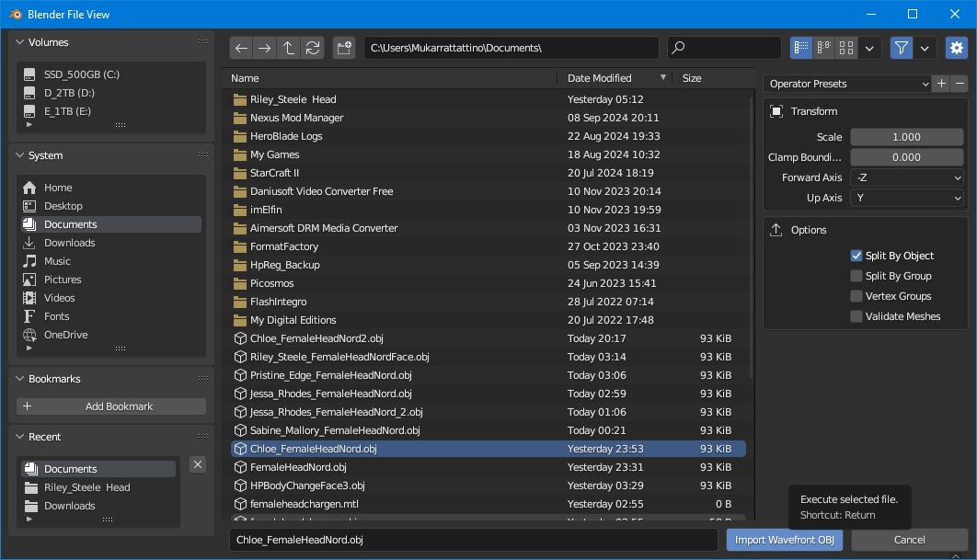Open Music system folder
The height and width of the screenshot is (560, 977).
pyautogui.click(x=111, y=261)
